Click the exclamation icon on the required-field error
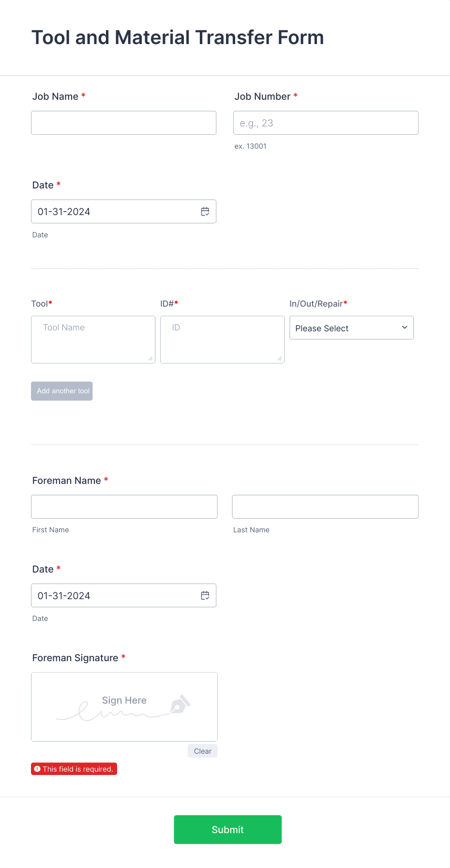The width and height of the screenshot is (450, 868). coord(38,769)
